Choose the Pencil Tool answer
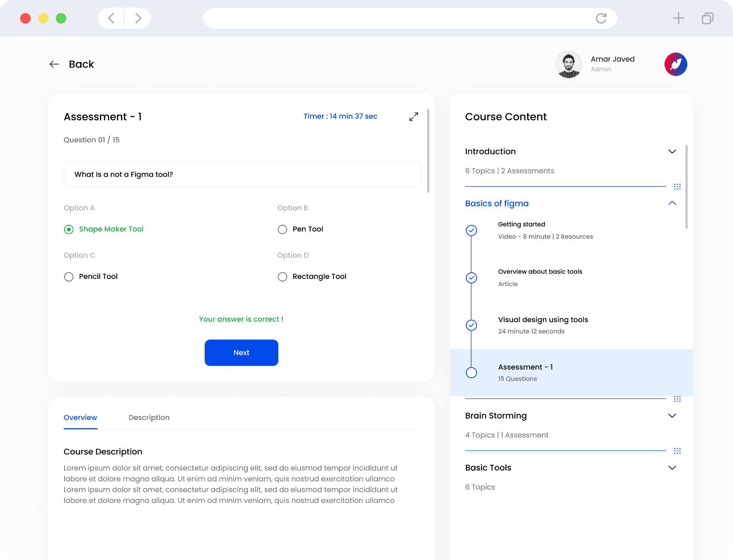The height and width of the screenshot is (560, 733). (69, 277)
